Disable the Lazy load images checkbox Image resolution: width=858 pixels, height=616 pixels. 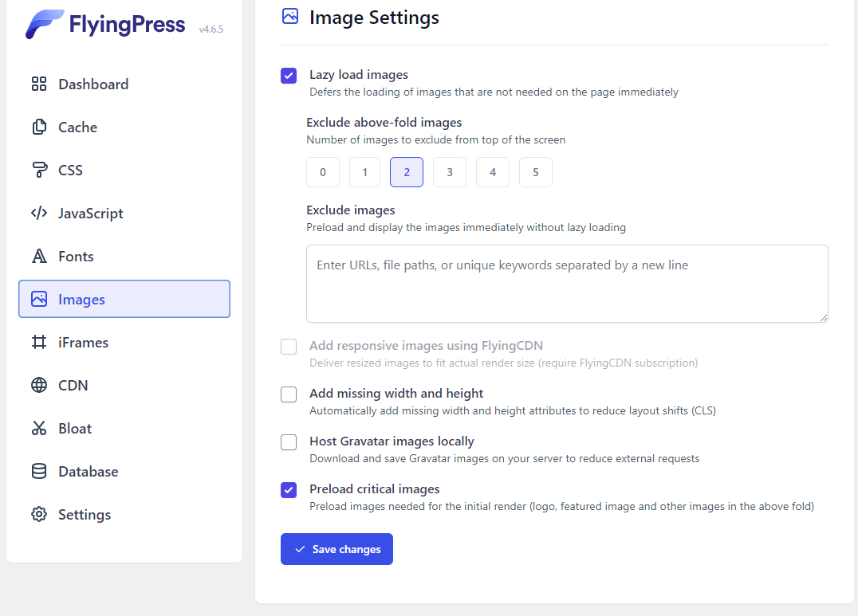click(x=288, y=75)
